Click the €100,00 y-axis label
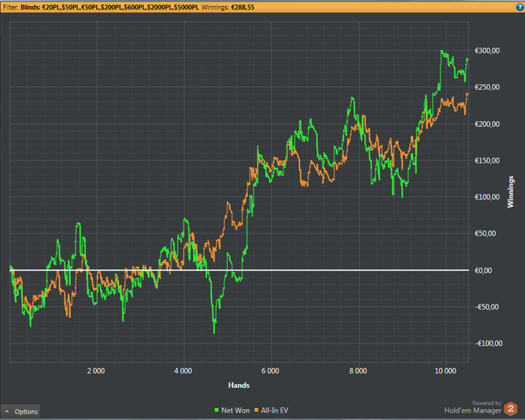Image resolution: width=525 pixels, height=420 pixels. 487,197
